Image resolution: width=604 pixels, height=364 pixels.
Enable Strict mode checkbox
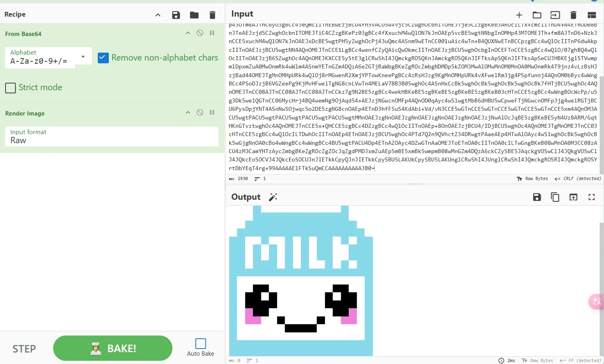pyautogui.click(x=11, y=88)
